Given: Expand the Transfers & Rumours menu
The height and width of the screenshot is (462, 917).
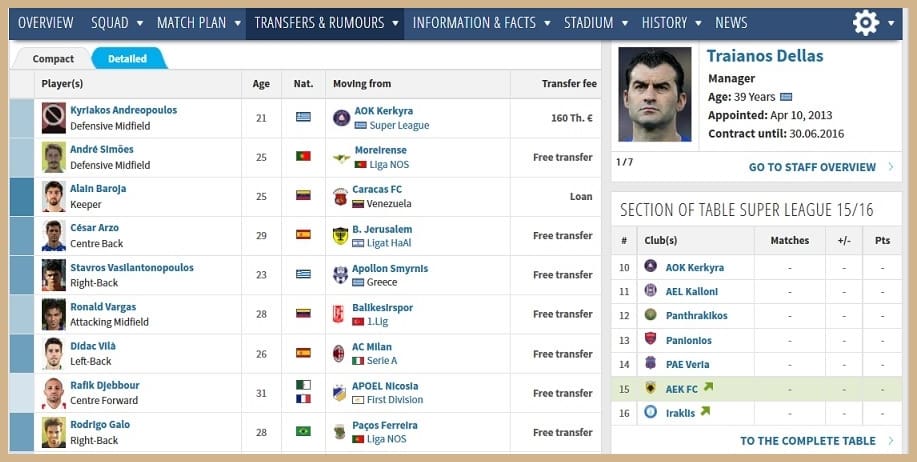Looking at the screenshot, I should click(x=326, y=23).
